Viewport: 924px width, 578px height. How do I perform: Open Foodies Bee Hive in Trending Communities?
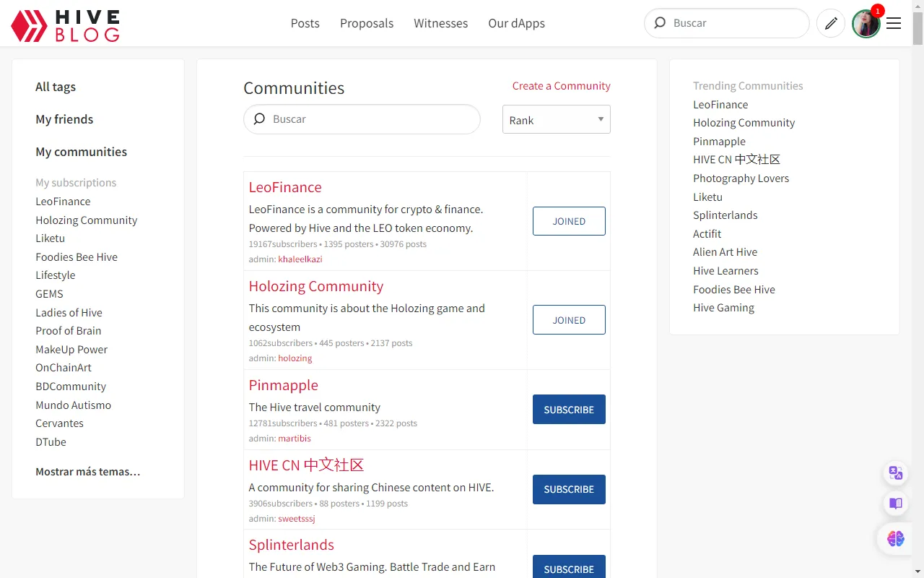tap(734, 290)
